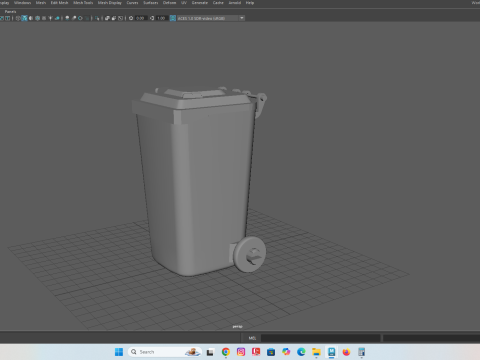
Task: Open Copilot from the taskbar
Action: point(286,352)
